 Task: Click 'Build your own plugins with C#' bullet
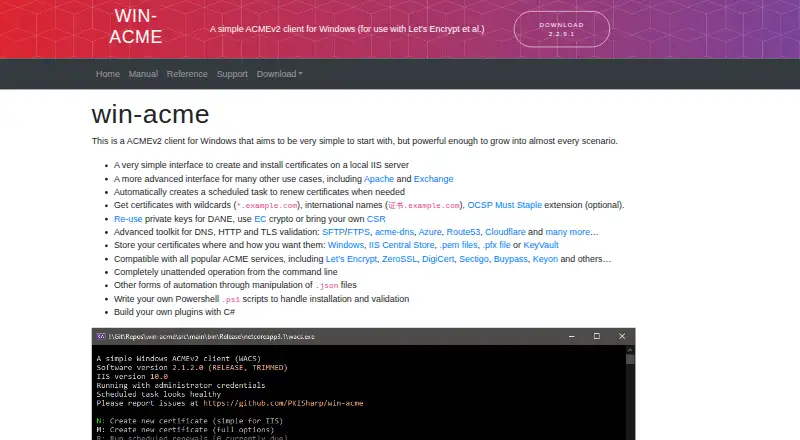pos(174,312)
